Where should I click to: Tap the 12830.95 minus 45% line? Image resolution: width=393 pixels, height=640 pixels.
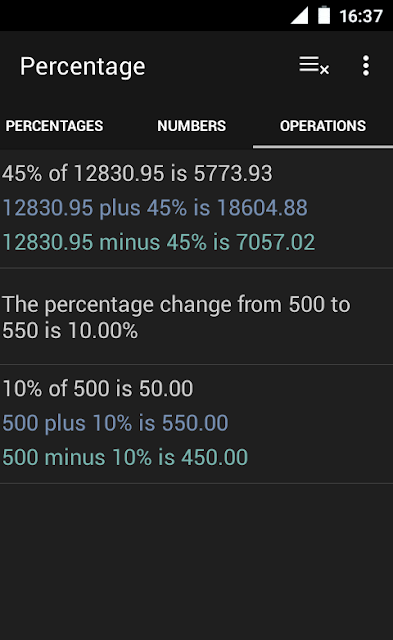coord(159,242)
